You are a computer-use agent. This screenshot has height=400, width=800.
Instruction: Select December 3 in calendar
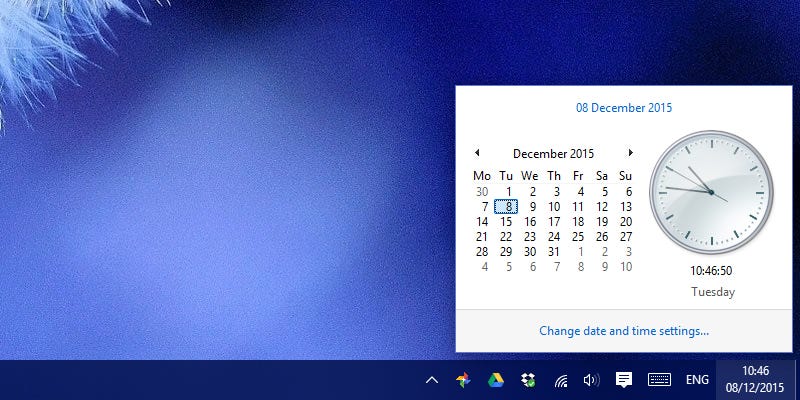[557, 192]
